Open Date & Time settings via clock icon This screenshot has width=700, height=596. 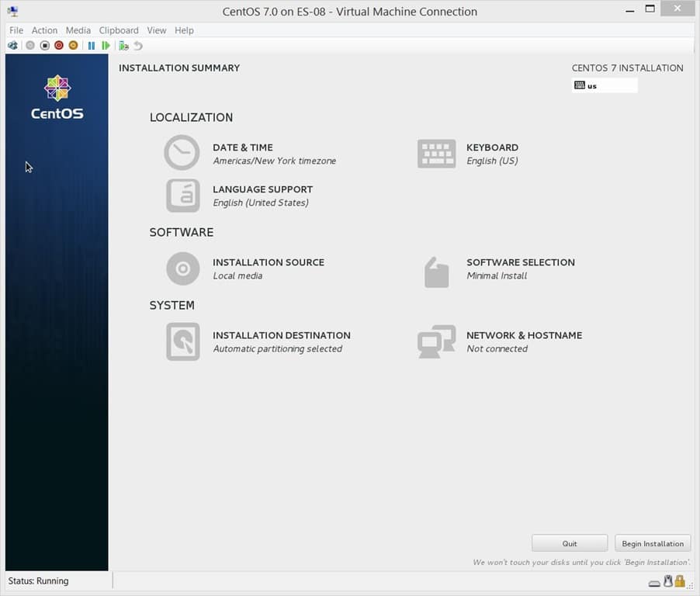point(182,153)
